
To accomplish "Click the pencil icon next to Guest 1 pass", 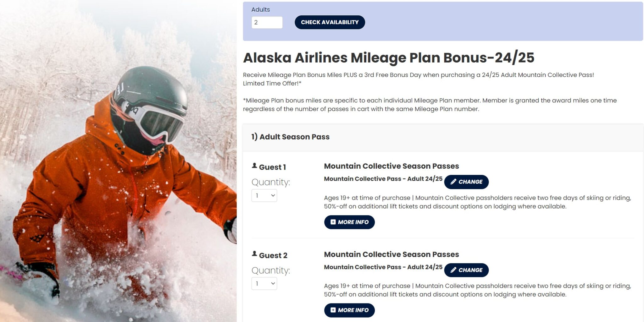I will [x=454, y=182].
